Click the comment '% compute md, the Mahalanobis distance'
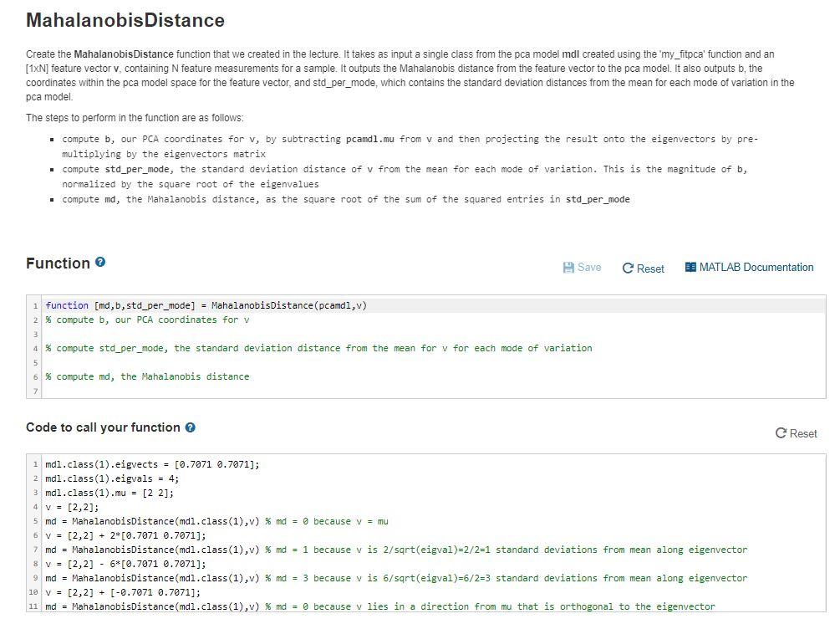Screen dimensions: 840x624 pos(145,376)
